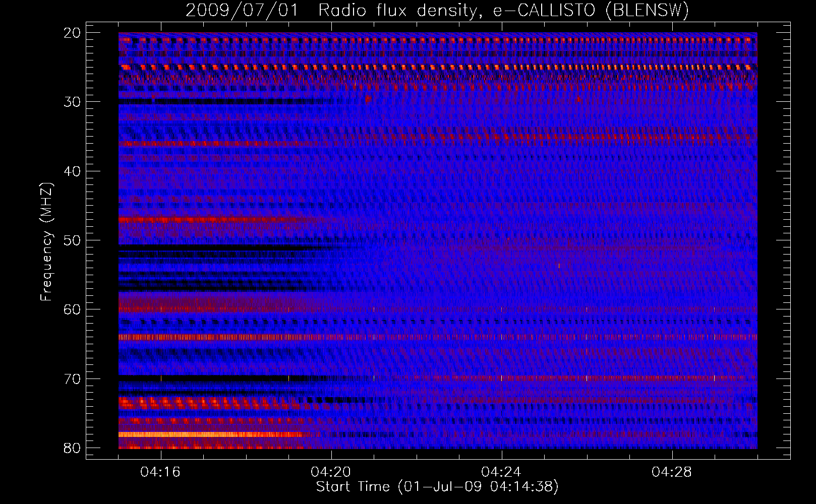The image size is (816, 504).
Task: Click the 'Start Time (01-Jul-09 04:14:38)' x-axis label
Action: click(x=437, y=487)
